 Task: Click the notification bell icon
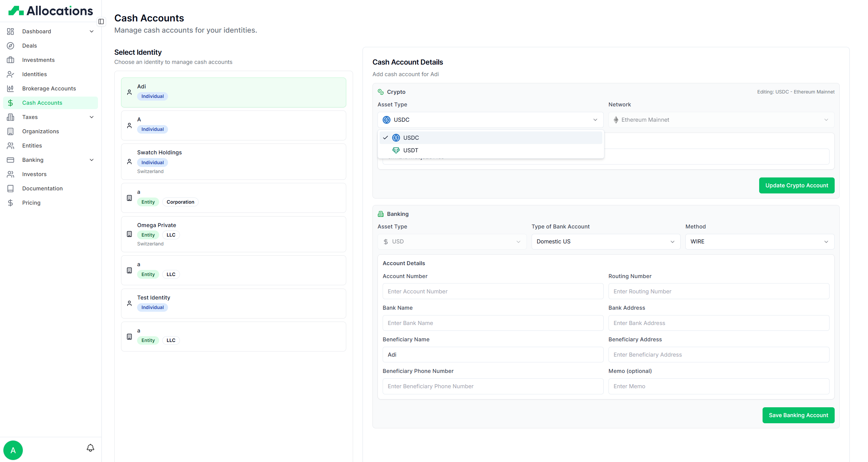[x=90, y=448]
